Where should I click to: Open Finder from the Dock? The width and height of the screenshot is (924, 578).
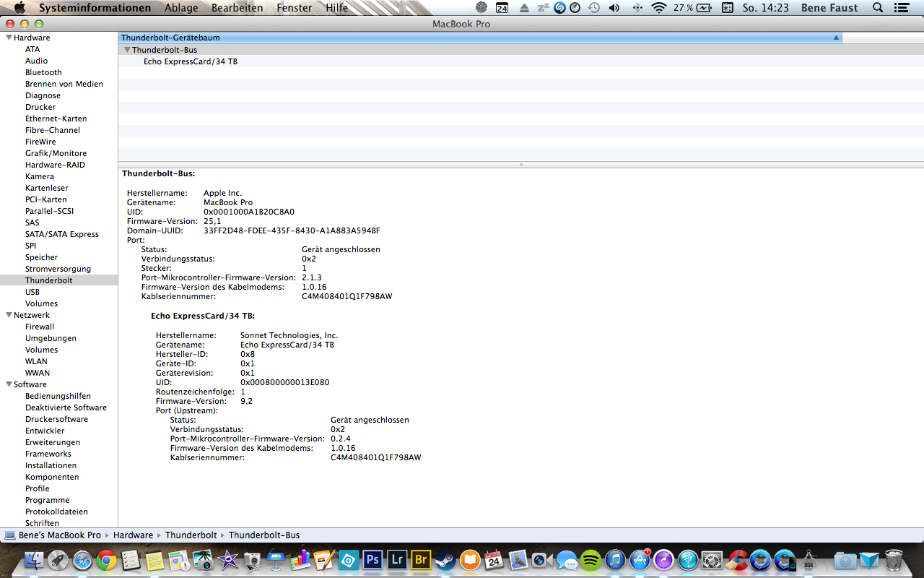coord(34,560)
